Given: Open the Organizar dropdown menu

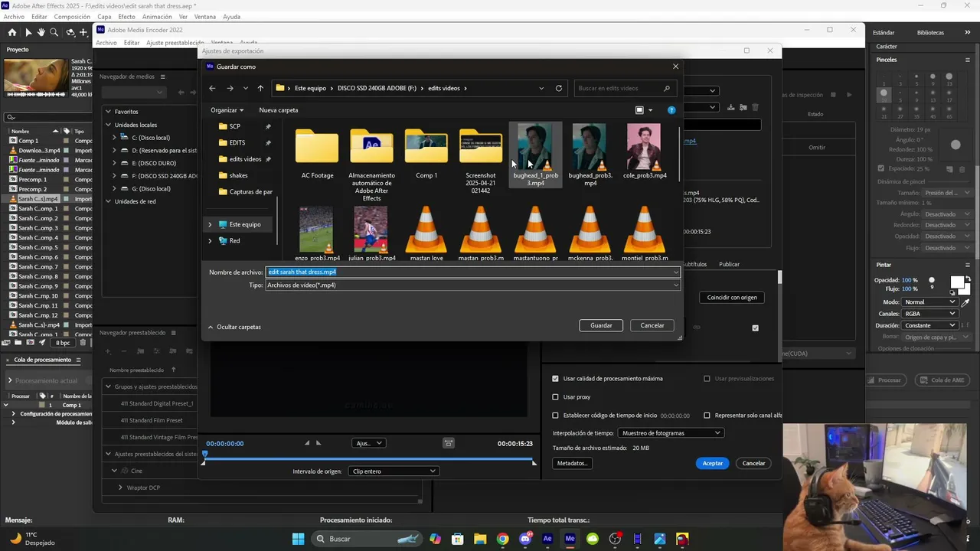Looking at the screenshot, I should [227, 110].
